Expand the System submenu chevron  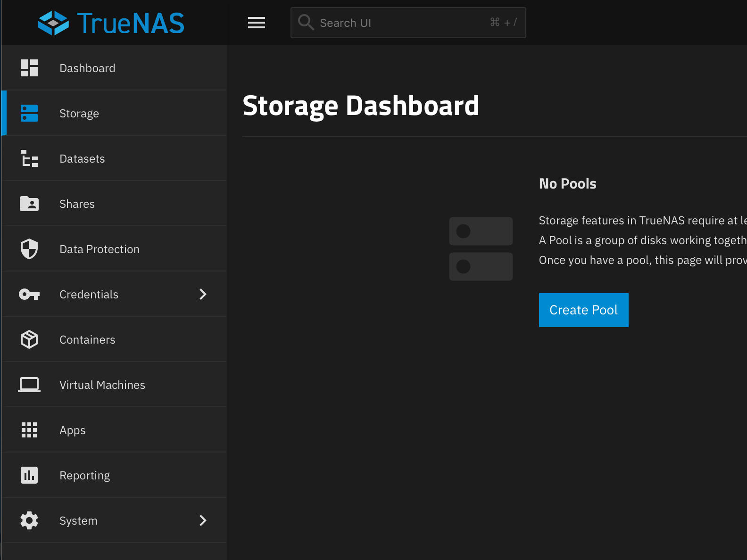coord(203,520)
